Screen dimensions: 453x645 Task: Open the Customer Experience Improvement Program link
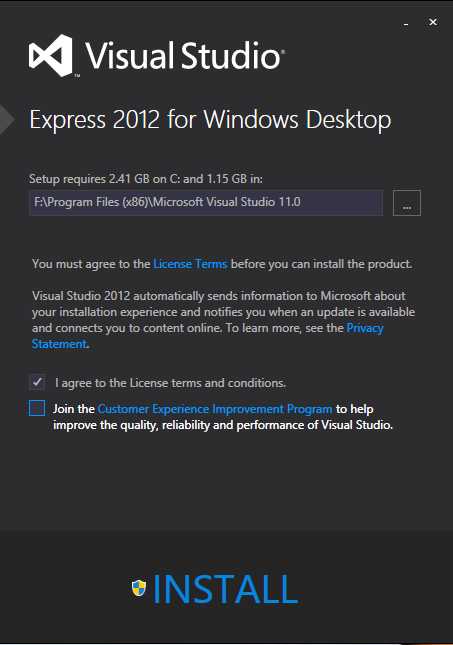pos(215,409)
